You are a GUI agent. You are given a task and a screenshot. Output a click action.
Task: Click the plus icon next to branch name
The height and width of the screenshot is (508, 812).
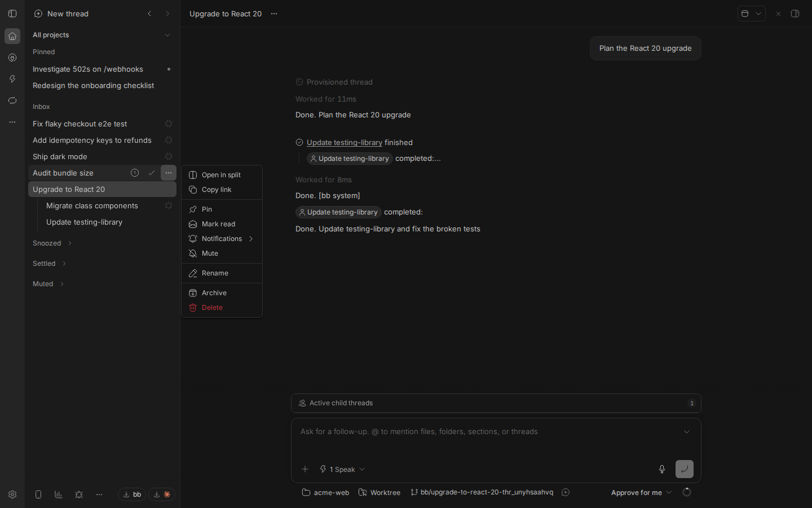point(566,492)
